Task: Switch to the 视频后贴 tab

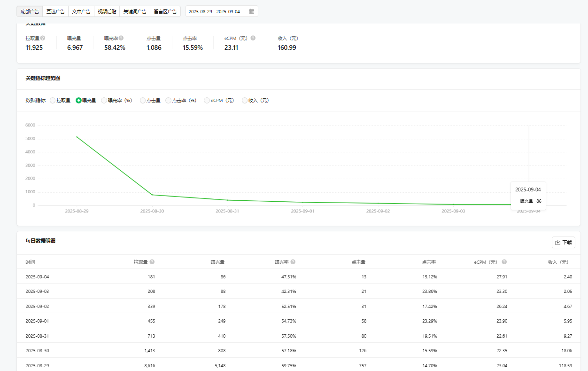Action: 107,11
